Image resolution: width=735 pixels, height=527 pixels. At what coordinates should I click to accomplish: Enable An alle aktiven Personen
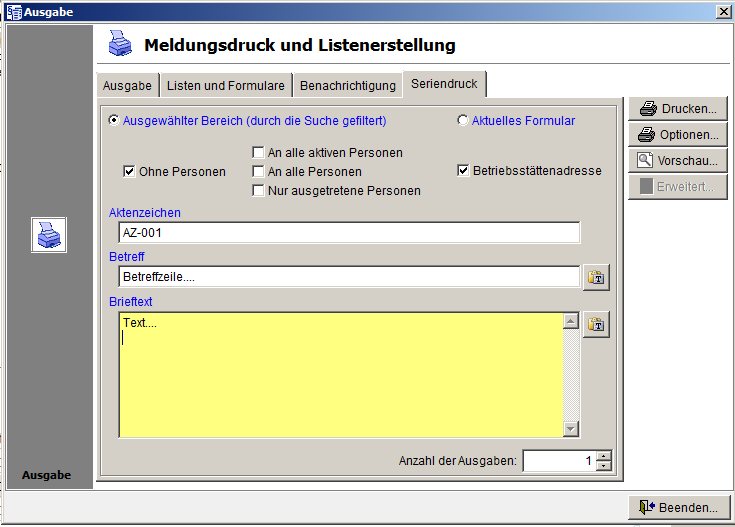(258, 153)
